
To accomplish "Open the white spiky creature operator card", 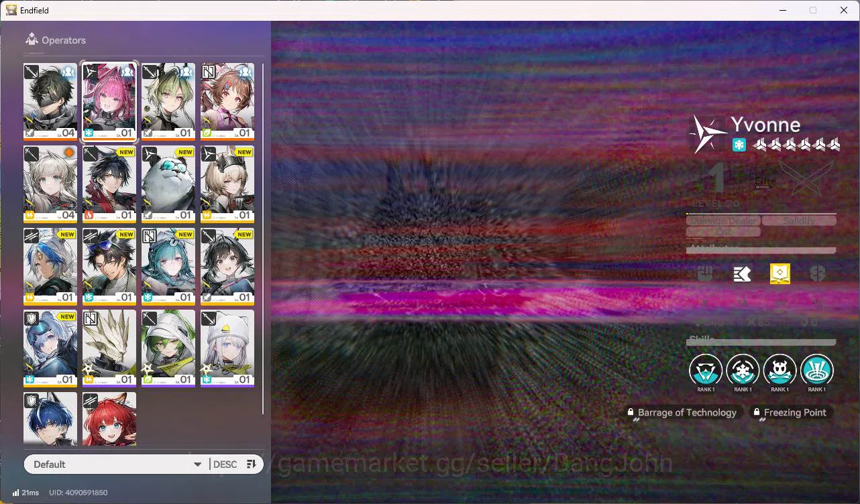I will pos(109,349).
